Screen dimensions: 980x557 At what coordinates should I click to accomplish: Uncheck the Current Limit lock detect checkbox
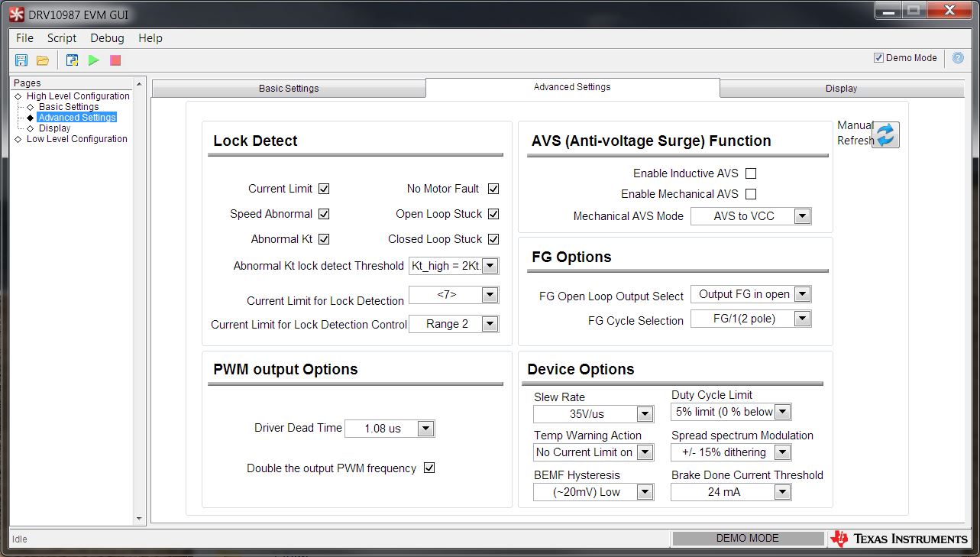click(324, 189)
